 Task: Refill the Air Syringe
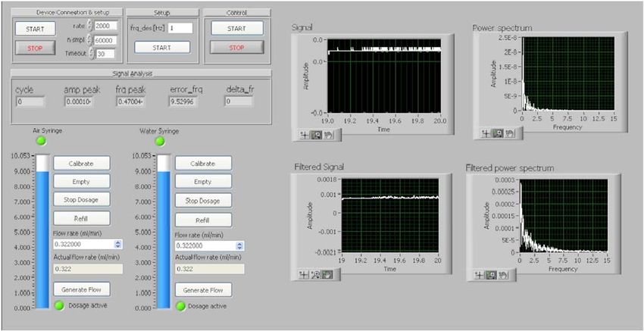point(82,218)
